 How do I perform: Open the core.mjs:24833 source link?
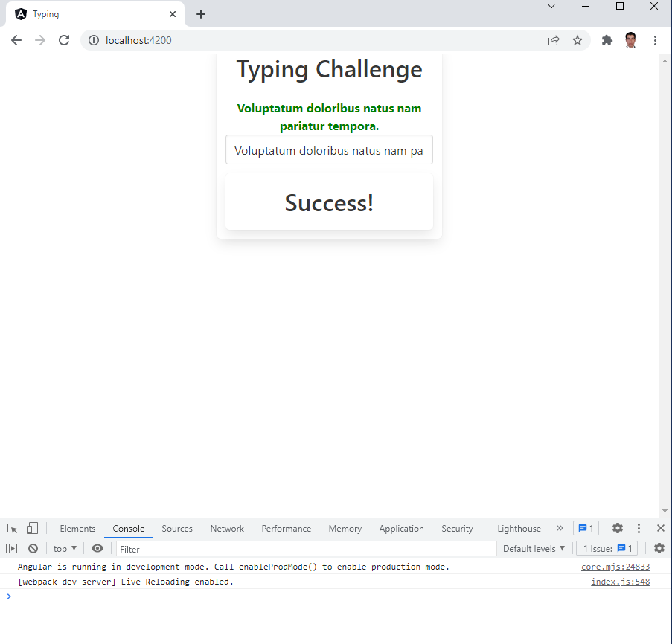point(615,566)
